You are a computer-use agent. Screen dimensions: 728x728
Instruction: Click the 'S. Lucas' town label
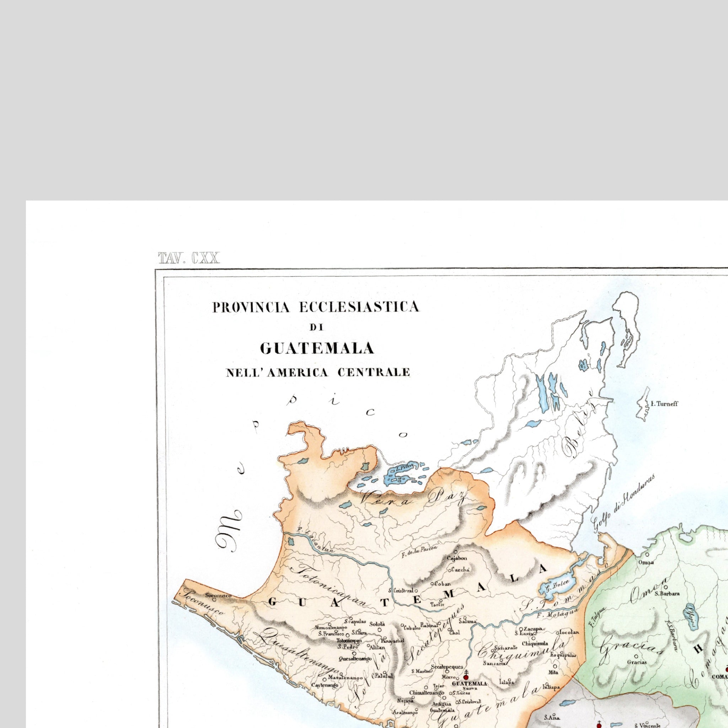(x=461, y=693)
